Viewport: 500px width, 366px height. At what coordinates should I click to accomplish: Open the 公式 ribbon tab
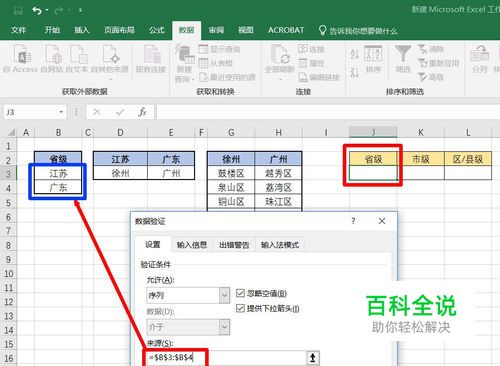pyautogui.click(x=157, y=30)
